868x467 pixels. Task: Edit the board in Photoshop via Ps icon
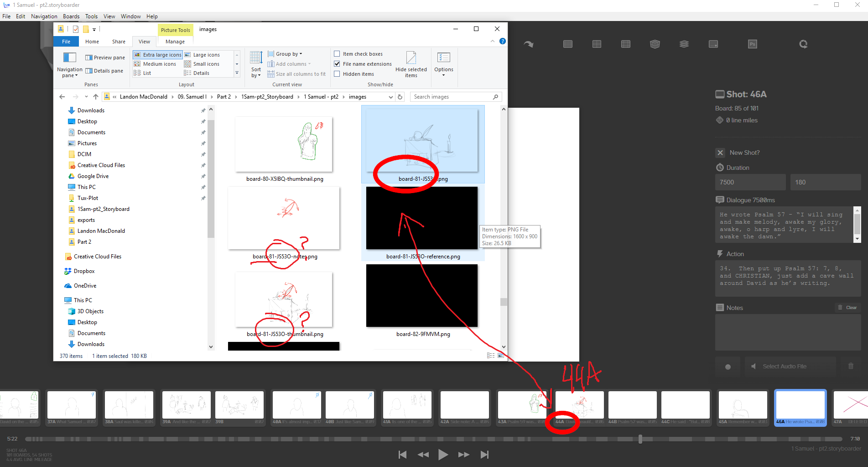click(x=753, y=44)
